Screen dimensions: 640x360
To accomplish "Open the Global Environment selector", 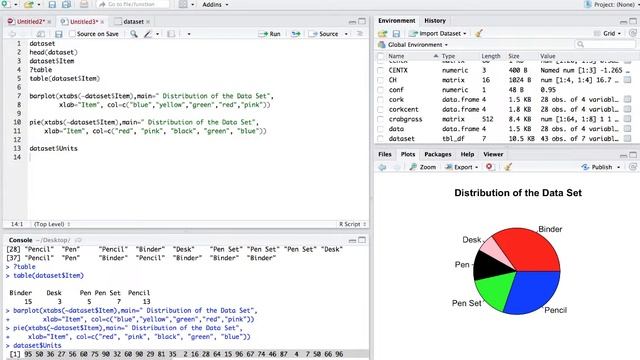I will [413, 44].
